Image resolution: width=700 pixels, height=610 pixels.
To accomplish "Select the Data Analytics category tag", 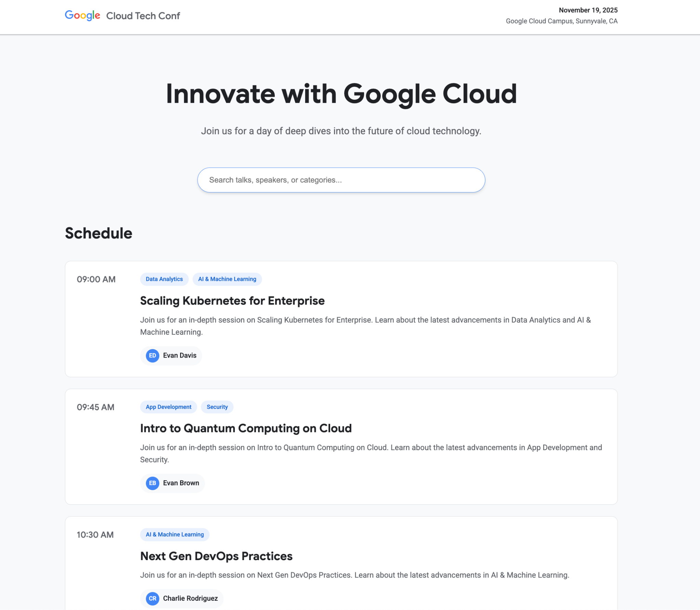I will tap(164, 279).
